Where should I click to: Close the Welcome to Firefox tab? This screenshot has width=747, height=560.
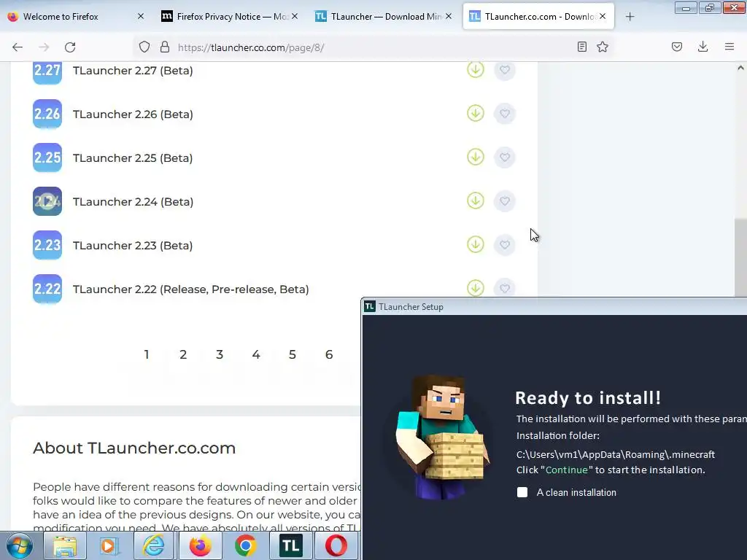point(141,16)
